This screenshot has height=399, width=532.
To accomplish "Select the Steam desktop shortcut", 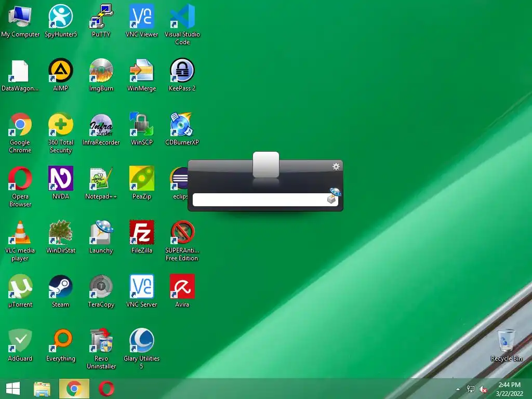I will coord(61,291).
